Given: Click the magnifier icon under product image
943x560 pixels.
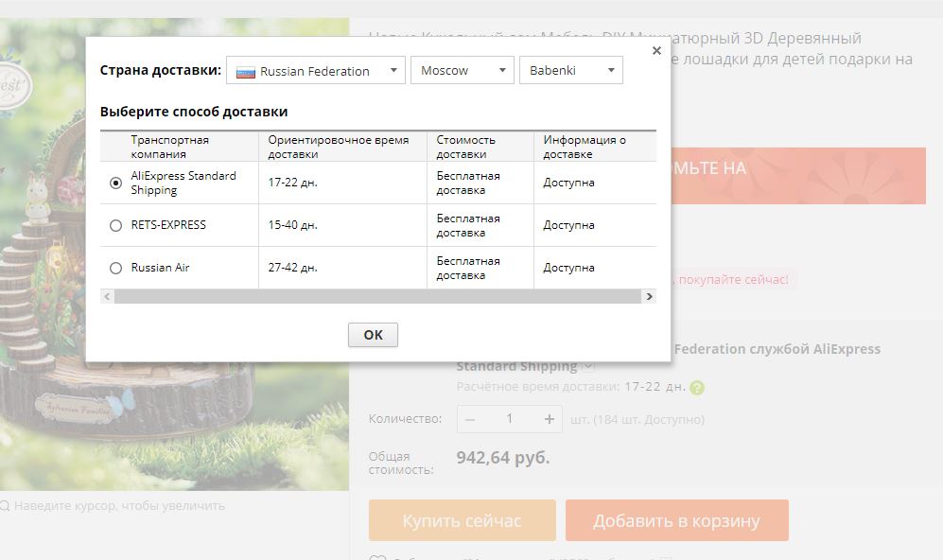Looking at the screenshot, I should [5, 506].
